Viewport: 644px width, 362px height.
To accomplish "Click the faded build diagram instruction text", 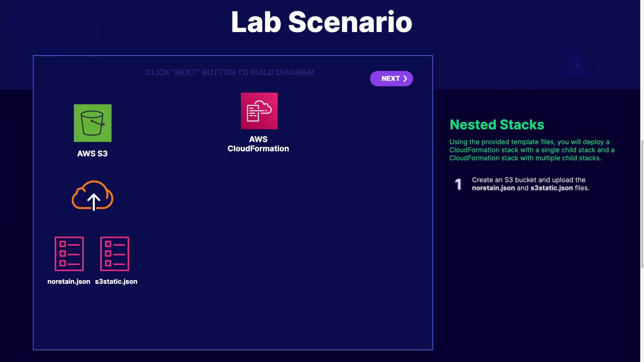I will coord(230,72).
